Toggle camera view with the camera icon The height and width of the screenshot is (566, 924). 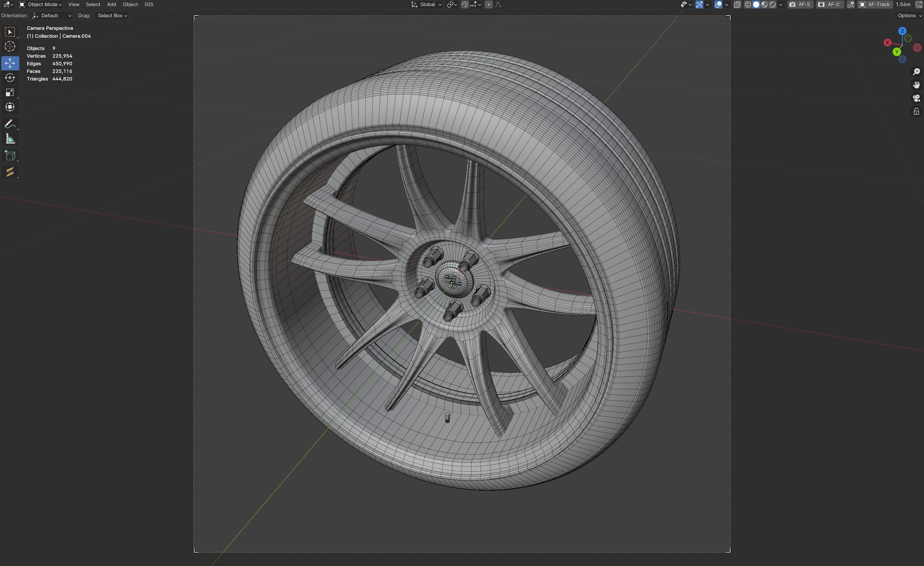pyautogui.click(x=916, y=98)
